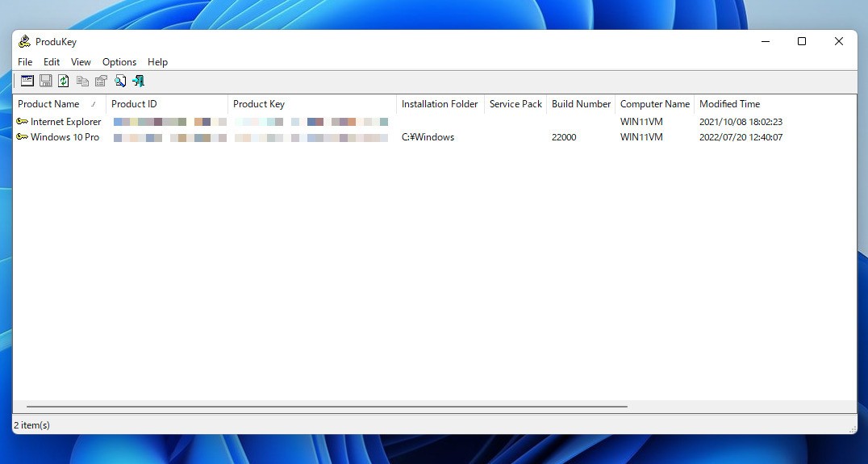Click the Save Selected Items floppy icon
Image resolution: width=868 pixels, height=464 pixels.
[x=45, y=81]
